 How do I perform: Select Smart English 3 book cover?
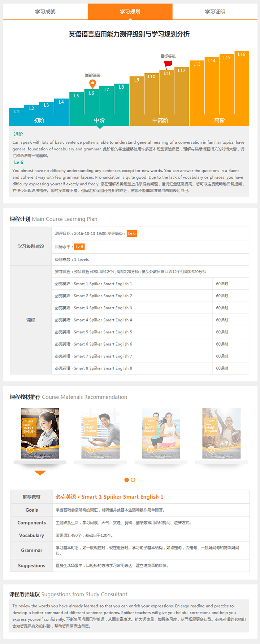161,433
